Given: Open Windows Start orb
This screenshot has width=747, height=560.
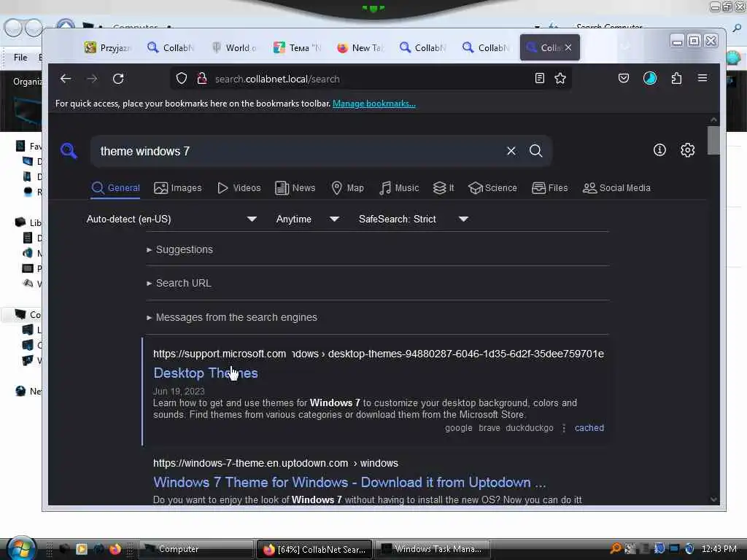Looking at the screenshot, I should 20,548.
